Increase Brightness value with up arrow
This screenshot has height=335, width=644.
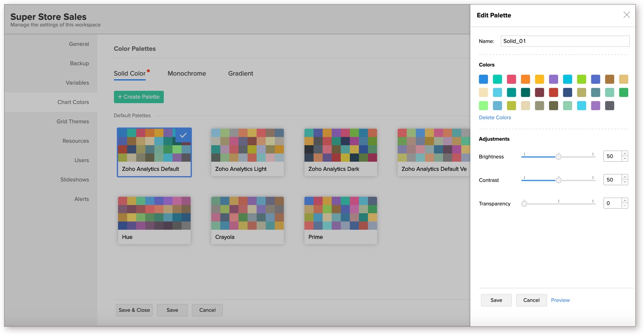[625, 154]
